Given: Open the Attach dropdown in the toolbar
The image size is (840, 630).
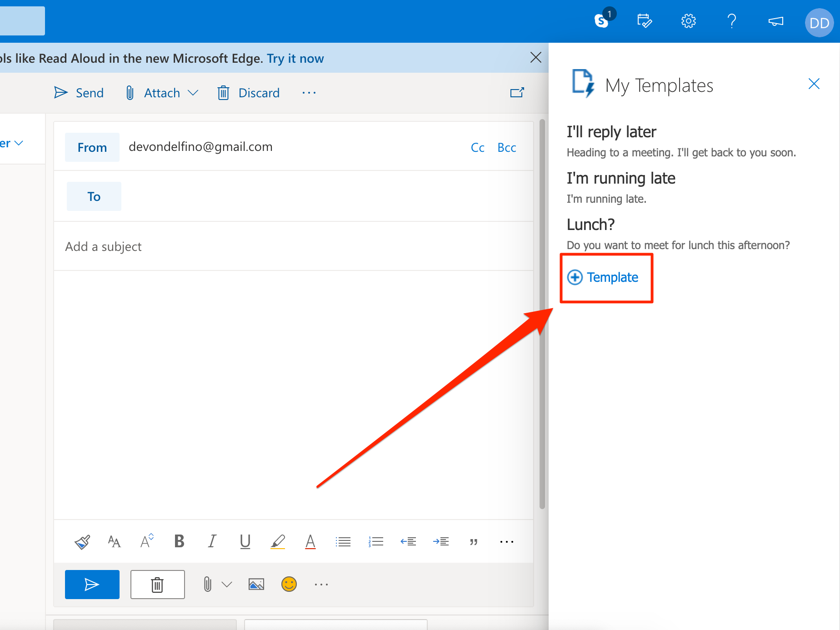Looking at the screenshot, I should pos(194,93).
